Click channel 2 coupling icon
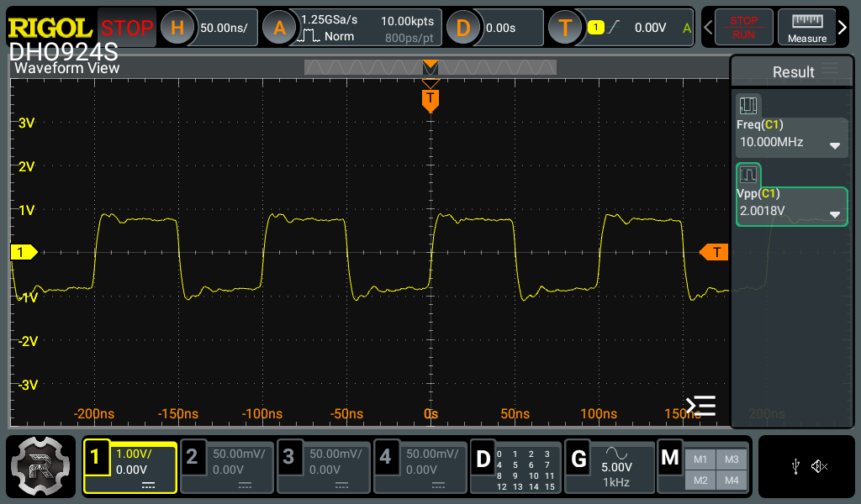Viewport: 861px width, 504px height. point(245,486)
